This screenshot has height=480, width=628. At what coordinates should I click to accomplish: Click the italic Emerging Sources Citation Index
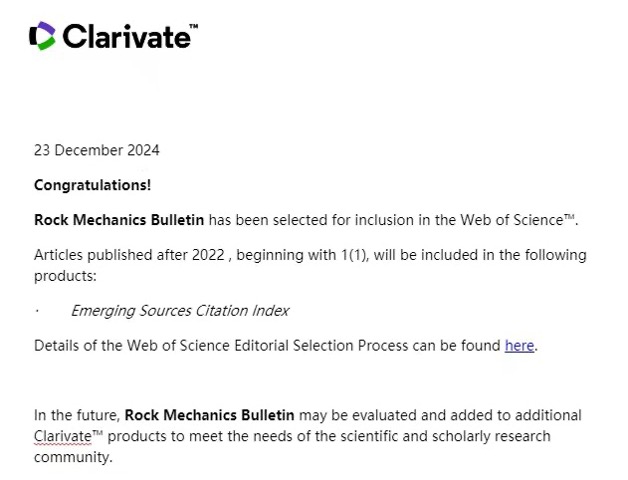tap(179, 311)
